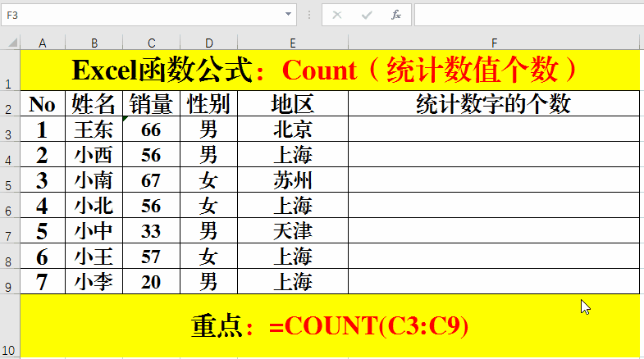The image size is (644, 359).
Task: Click the '上海' cell in 小西's row
Action: [293, 154]
